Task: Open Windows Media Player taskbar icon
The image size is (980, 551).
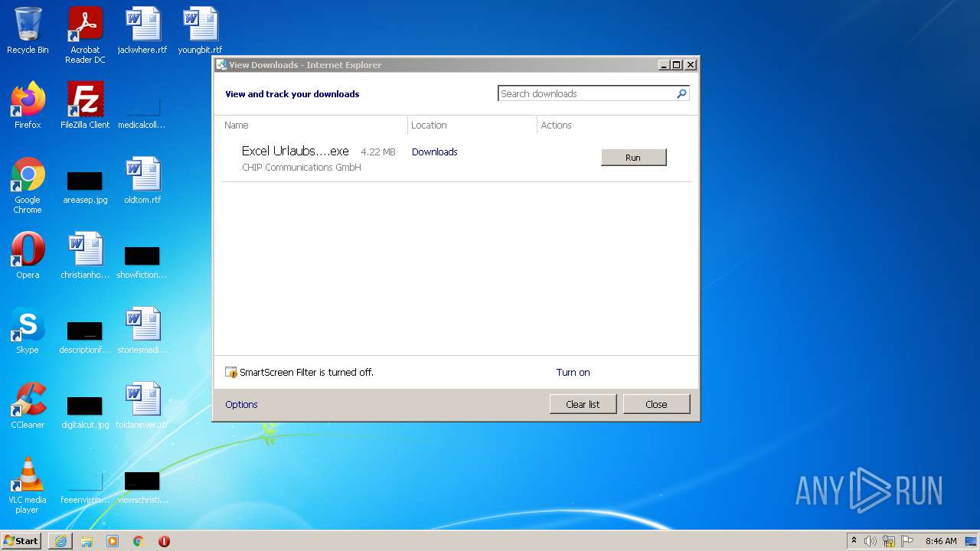Action: [113, 541]
